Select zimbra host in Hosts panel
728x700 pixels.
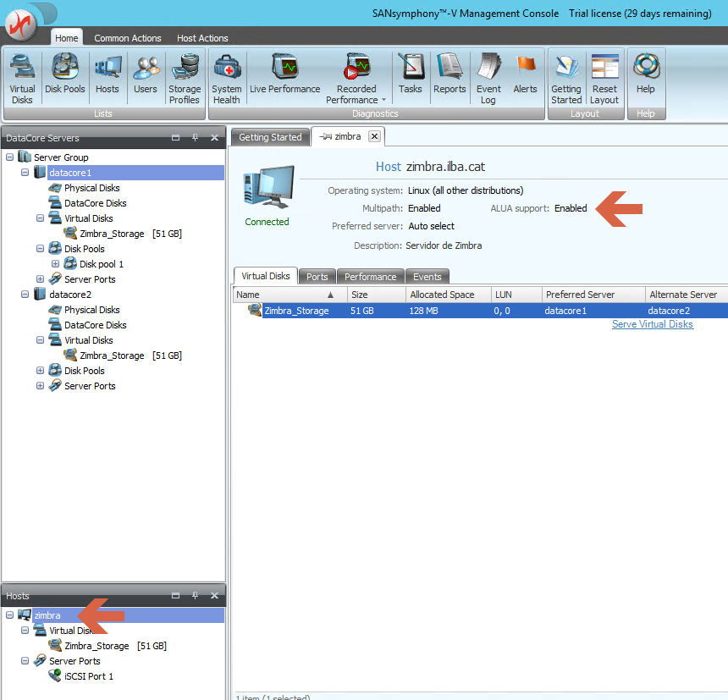[47, 615]
